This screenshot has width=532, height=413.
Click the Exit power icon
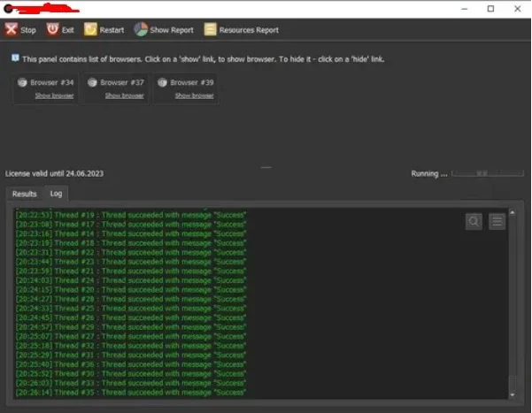52,29
